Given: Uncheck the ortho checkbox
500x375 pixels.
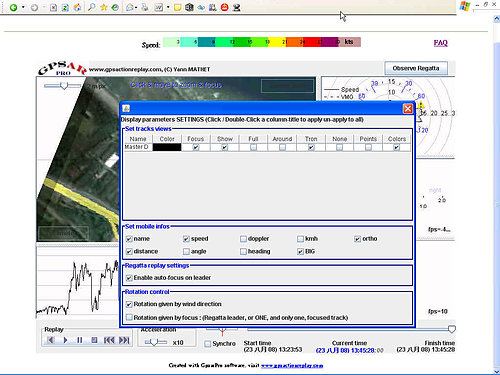Looking at the screenshot, I should pyautogui.click(x=357, y=239).
